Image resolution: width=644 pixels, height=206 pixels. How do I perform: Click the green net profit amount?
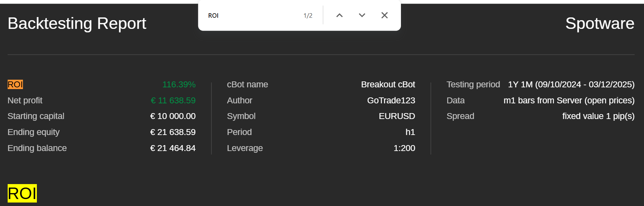tap(173, 101)
